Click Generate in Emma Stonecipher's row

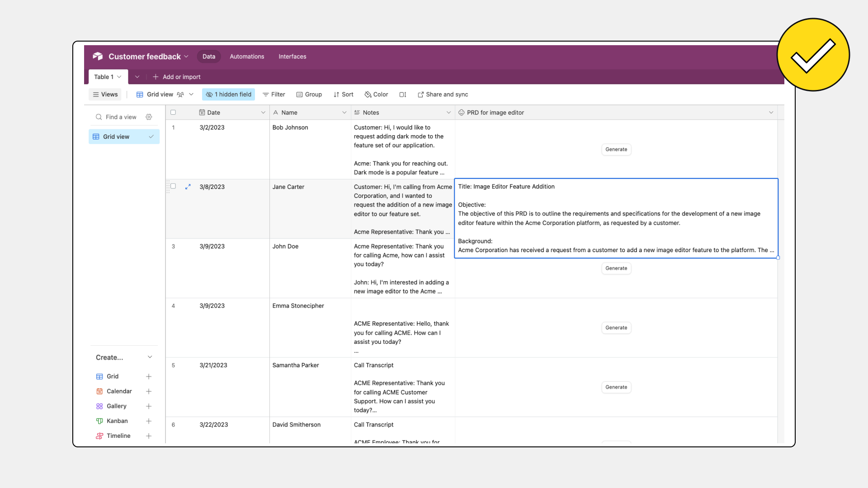coord(616,328)
